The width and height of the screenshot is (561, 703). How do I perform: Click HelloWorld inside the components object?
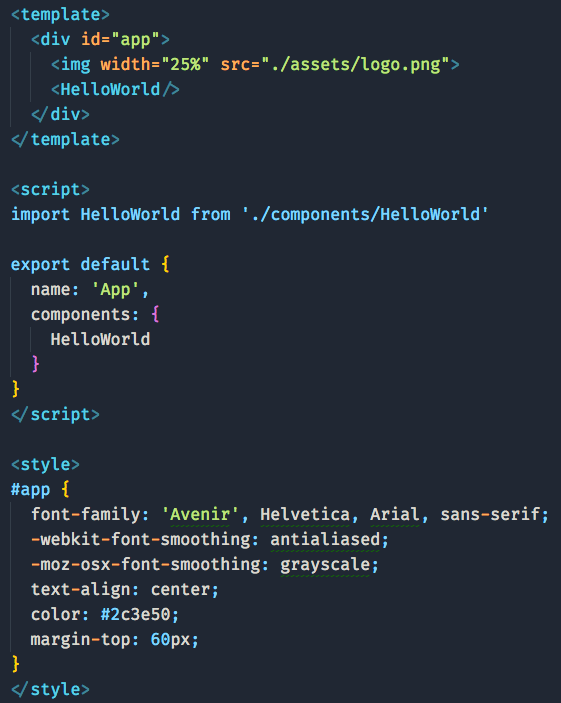(100, 339)
